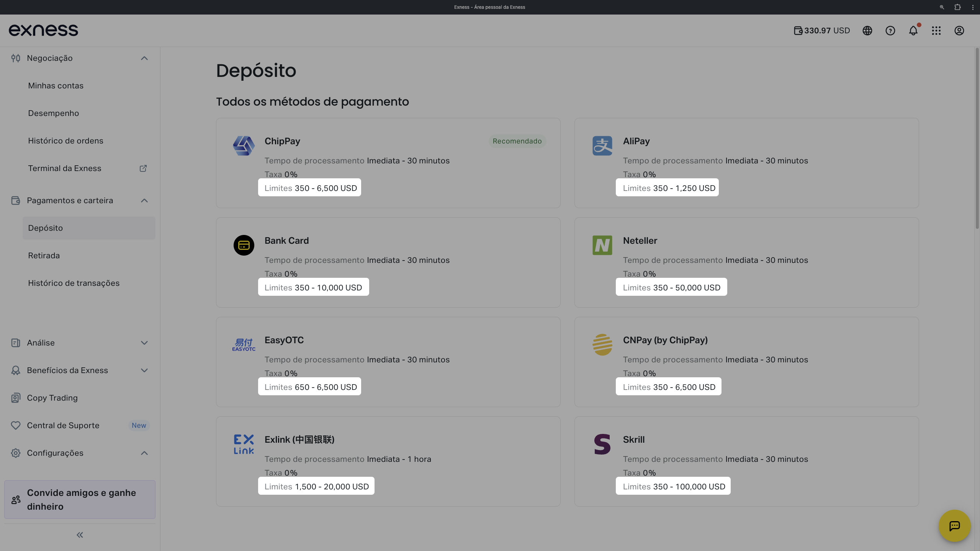The image size is (980, 551).
Task: Open Minhas contas
Action: pyautogui.click(x=56, y=86)
